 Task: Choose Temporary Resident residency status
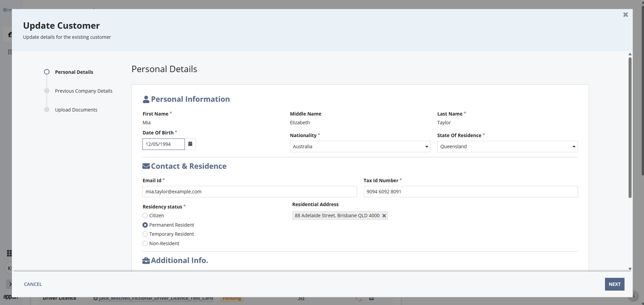145,234
